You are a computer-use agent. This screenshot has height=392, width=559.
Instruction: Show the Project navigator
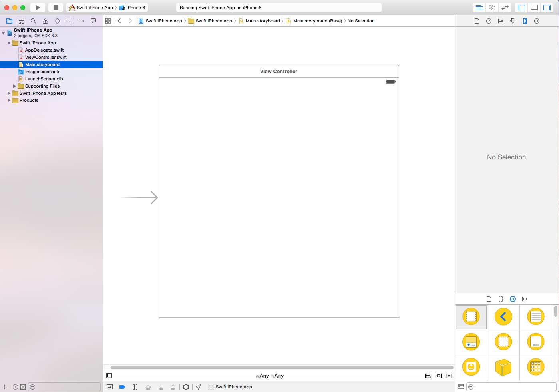point(10,21)
